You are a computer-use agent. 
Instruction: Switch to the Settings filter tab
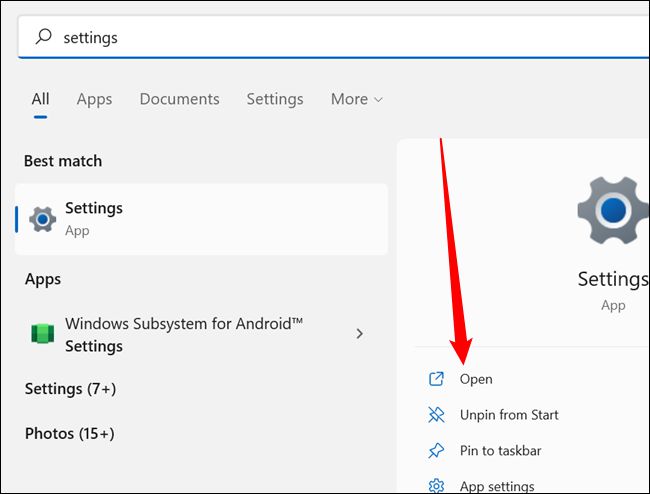(x=275, y=99)
